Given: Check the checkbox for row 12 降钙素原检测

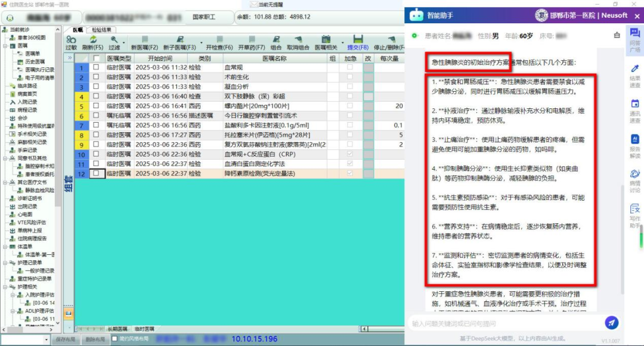Looking at the screenshot, I should point(96,173).
